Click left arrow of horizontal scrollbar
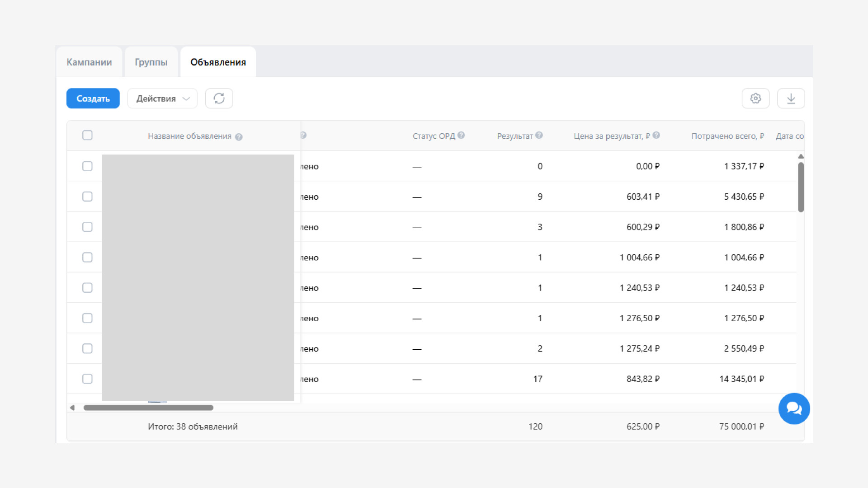Image resolution: width=868 pixels, height=488 pixels. [x=72, y=408]
